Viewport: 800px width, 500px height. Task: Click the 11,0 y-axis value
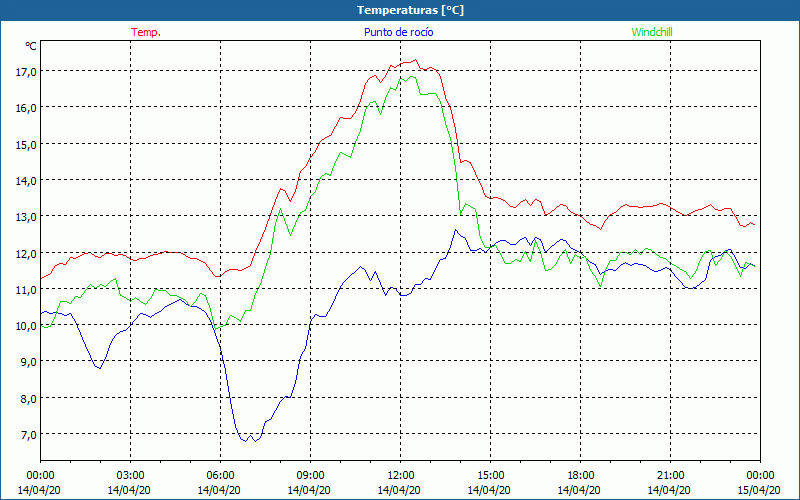tap(26, 290)
